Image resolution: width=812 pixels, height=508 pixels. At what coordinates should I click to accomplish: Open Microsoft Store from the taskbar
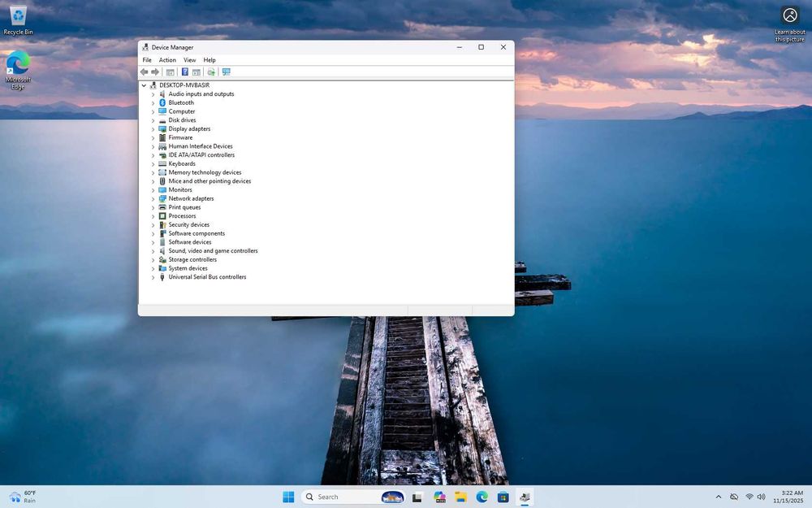coord(503,497)
